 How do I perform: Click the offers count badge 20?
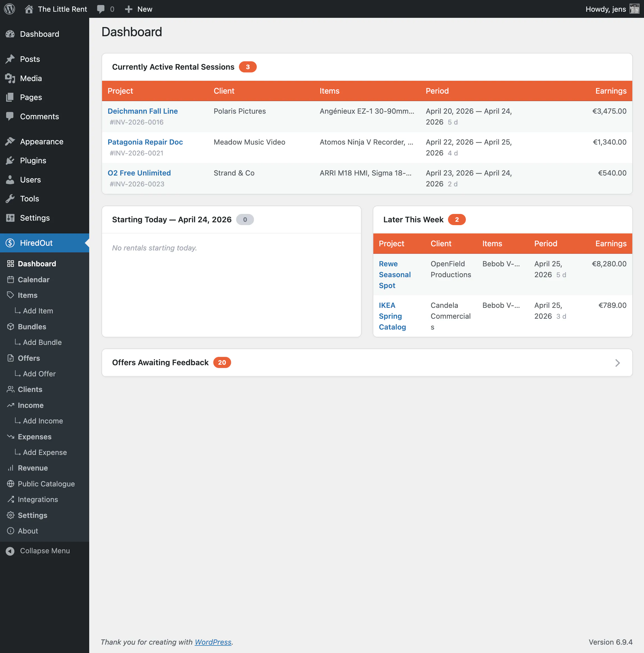(x=222, y=363)
